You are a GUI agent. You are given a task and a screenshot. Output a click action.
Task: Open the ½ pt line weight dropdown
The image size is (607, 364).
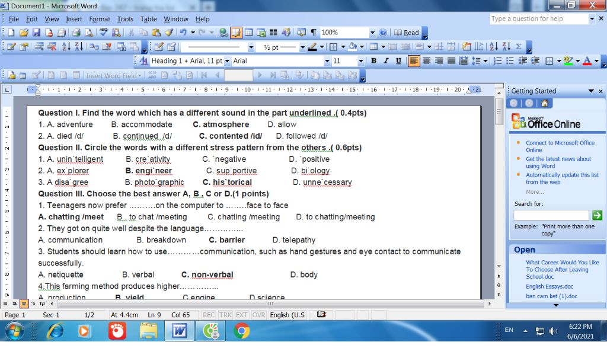click(x=302, y=47)
